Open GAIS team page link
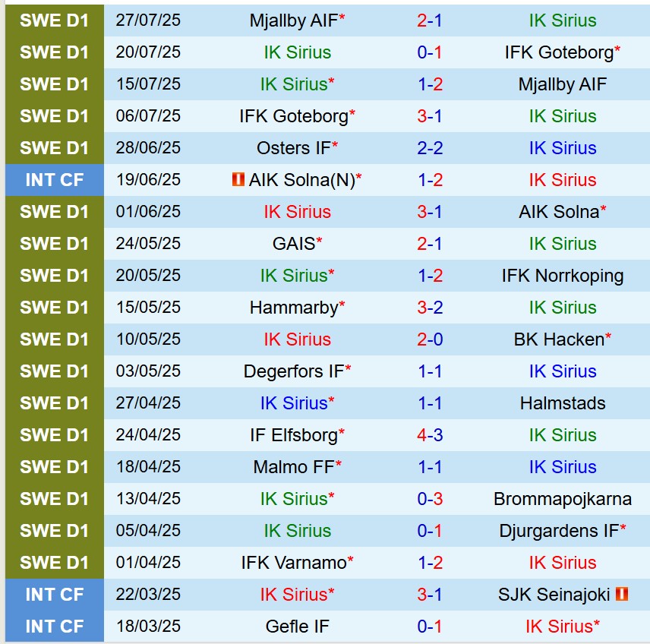Image resolution: width=650 pixels, height=644 pixels. click(294, 244)
